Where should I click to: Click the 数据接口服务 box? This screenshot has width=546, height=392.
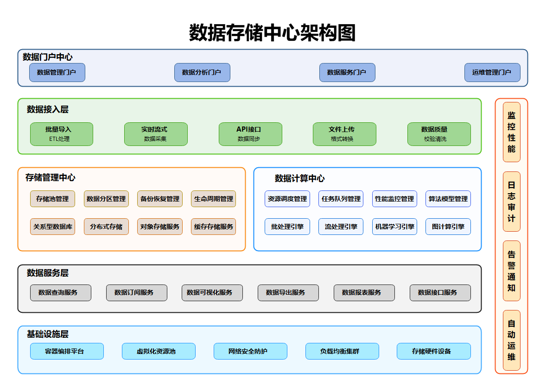coord(440,293)
